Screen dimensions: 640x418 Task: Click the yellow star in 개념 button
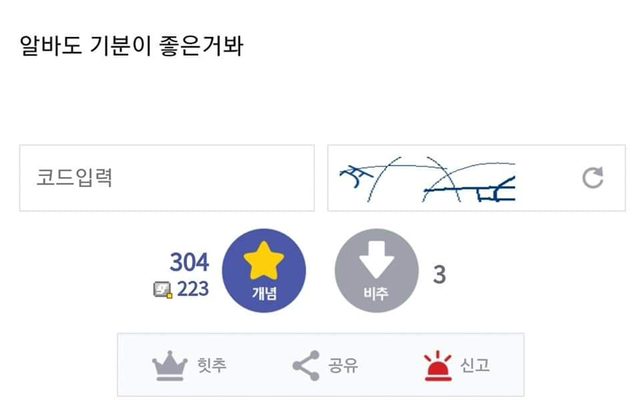coord(264,261)
